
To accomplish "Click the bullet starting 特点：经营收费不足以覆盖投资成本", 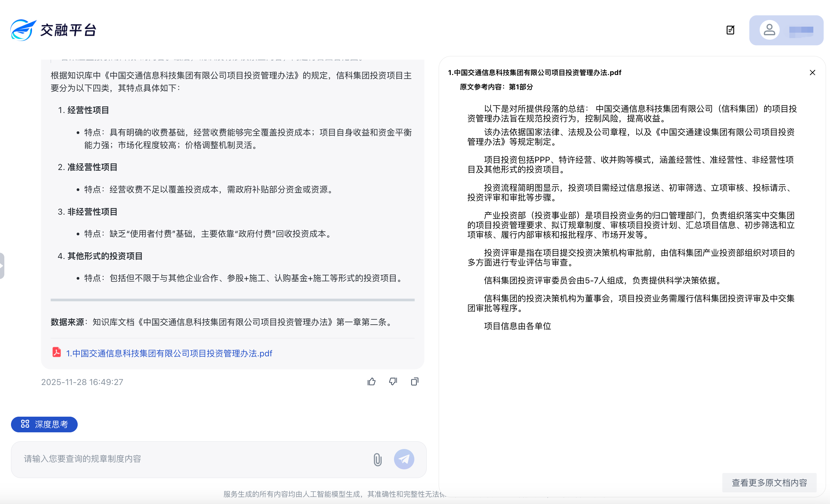I will click(x=209, y=189).
